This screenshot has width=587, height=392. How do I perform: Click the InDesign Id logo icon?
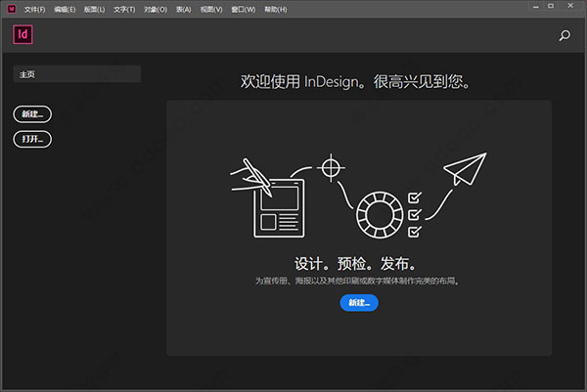pyautogui.click(x=23, y=34)
